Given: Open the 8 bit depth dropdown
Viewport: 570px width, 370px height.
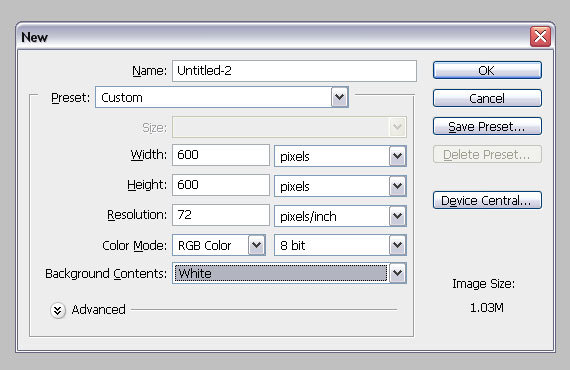Looking at the screenshot, I should (340, 245).
